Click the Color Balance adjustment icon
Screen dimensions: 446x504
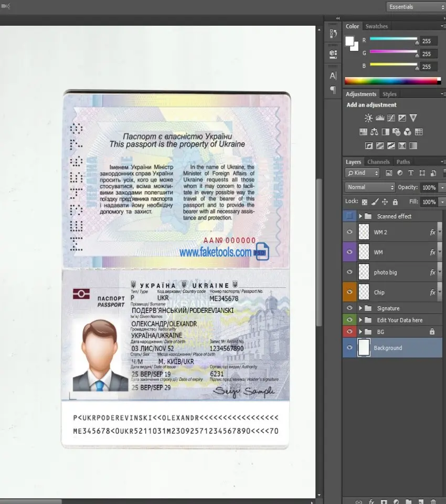[x=374, y=132]
